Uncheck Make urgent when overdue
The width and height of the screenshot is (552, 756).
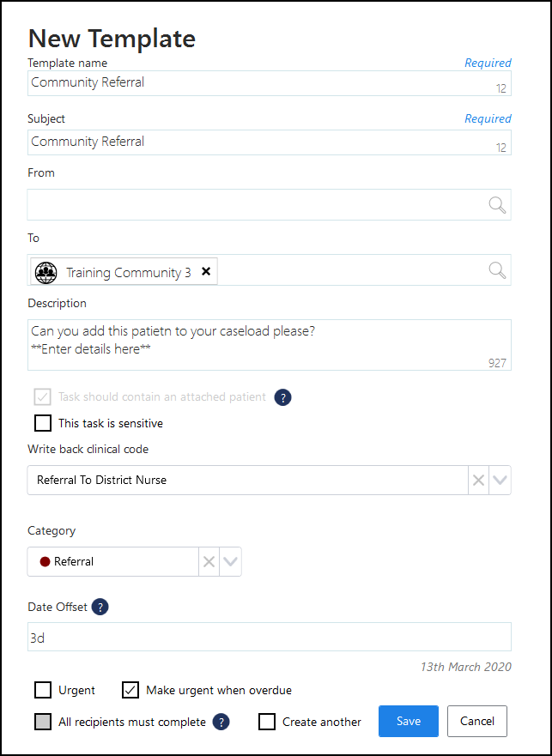pyautogui.click(x=130, y=690)
